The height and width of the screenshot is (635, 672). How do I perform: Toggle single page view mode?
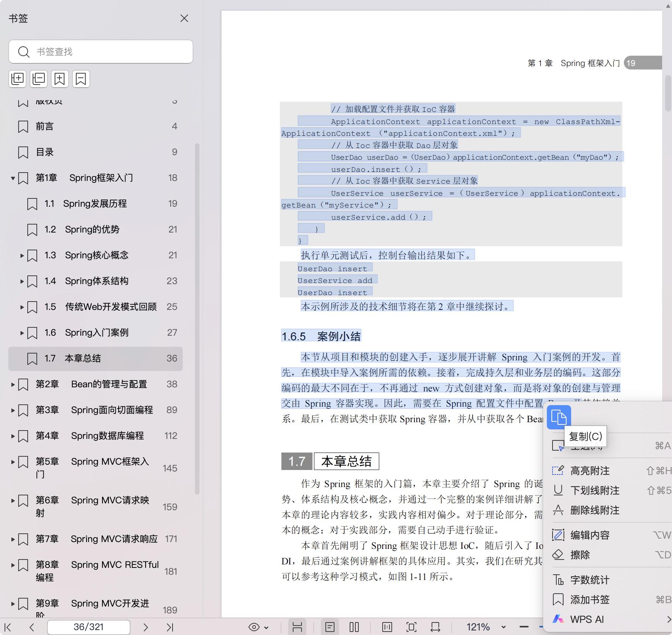point(330,627)
